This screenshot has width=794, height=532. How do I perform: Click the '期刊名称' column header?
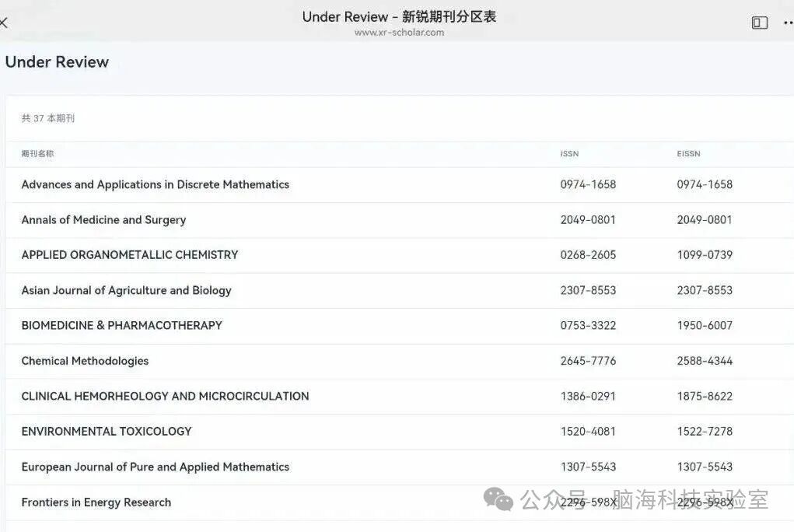tap(37, 153)
